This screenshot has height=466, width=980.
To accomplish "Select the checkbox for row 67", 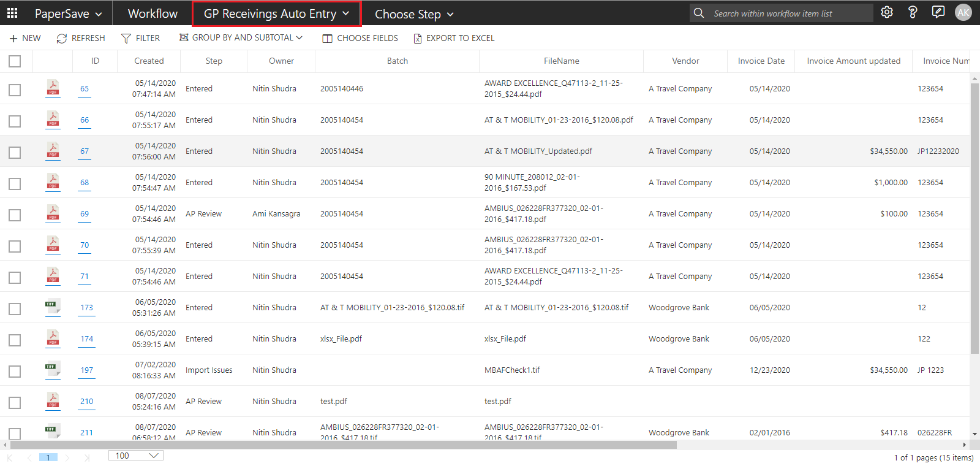I will [15, 152].
